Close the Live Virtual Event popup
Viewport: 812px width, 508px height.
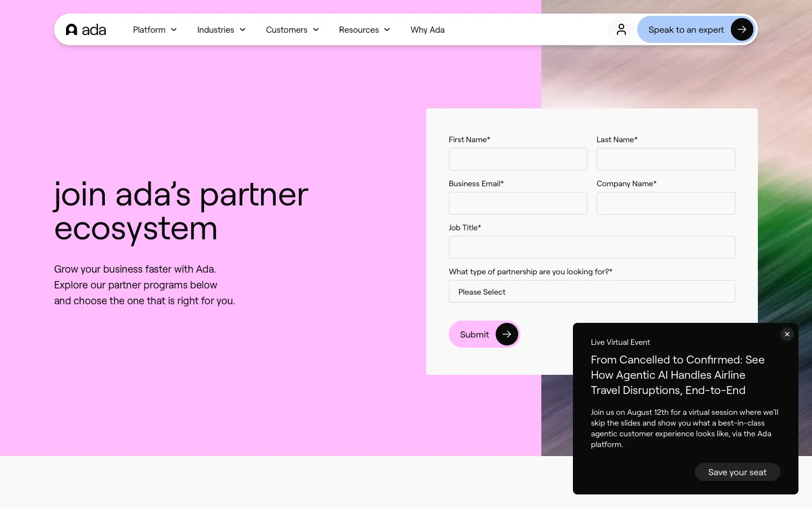(787, 334)
